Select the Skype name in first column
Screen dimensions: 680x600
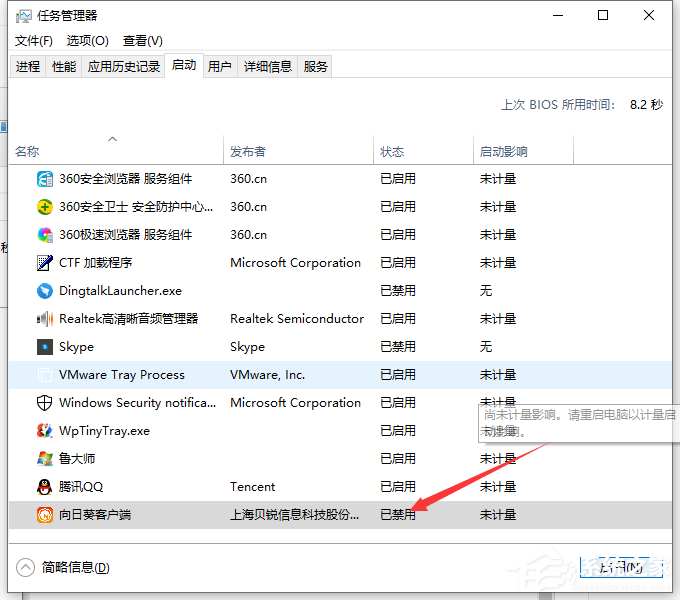click(76, 347)
